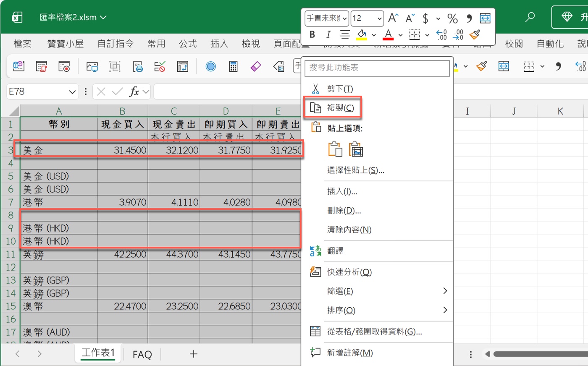Open accounting format dropdown arrow
The image size is (588, 366).
438,18
